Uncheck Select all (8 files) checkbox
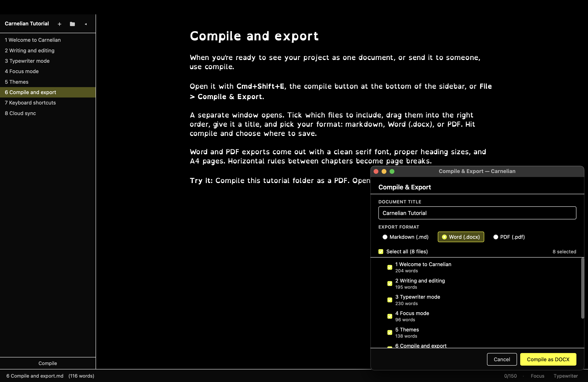 (381, 252)
